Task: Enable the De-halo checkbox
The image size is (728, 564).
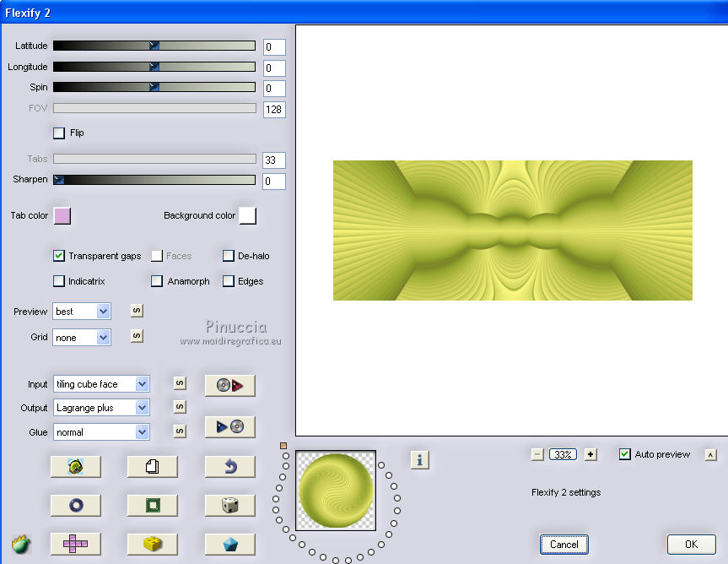Action: tap(229, 256)
